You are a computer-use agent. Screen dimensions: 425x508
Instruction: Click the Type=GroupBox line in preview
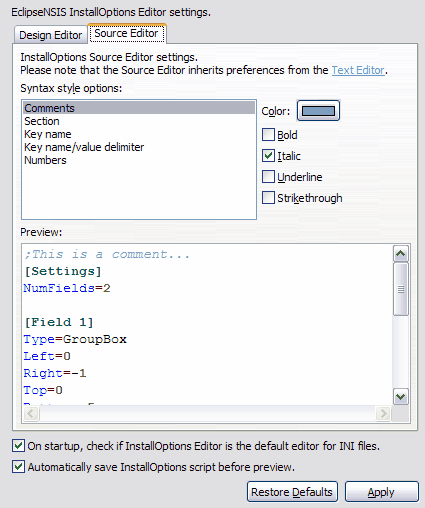click(x=75, y=339)
